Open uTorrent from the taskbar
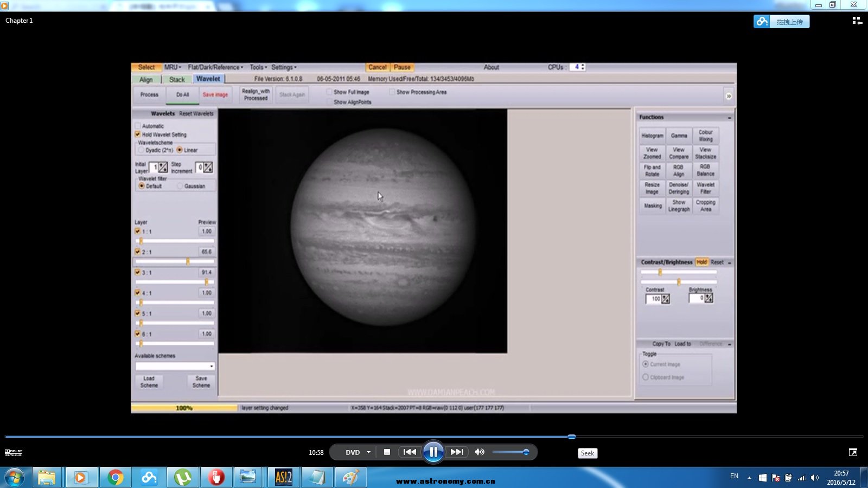Viewport: 868px width, 488px height. tap(183, 478)
